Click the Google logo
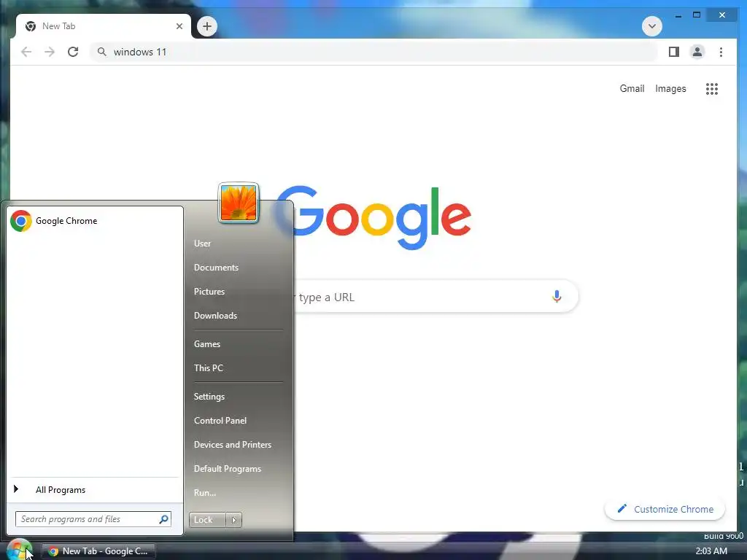 click(x=373, y=217)
